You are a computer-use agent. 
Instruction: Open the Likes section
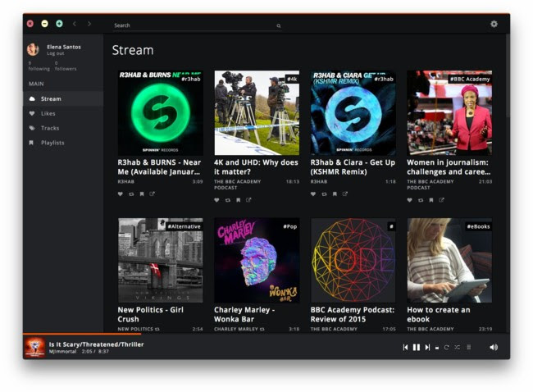(63, 113)
